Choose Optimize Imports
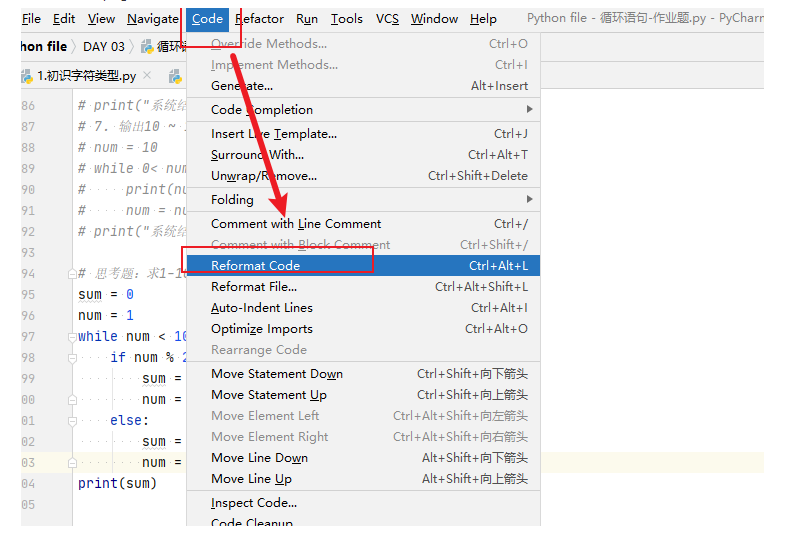 point(363,329)
